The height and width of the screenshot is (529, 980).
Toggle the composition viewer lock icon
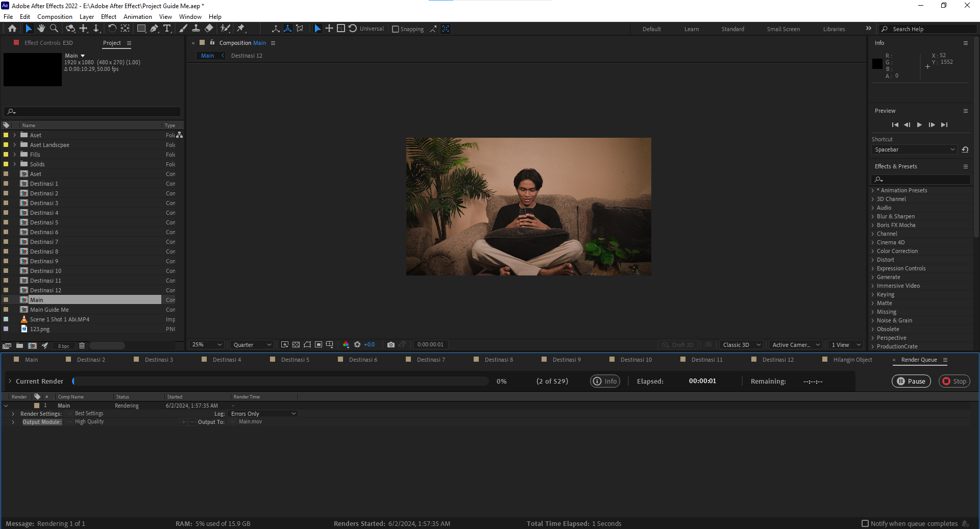pyautogui.click(x=212, y=42)
